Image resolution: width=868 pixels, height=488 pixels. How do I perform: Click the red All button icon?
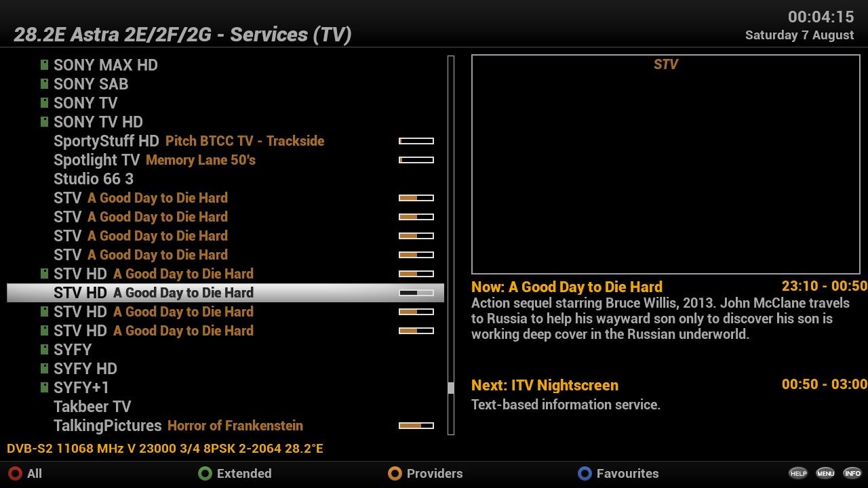pos(15,474)
